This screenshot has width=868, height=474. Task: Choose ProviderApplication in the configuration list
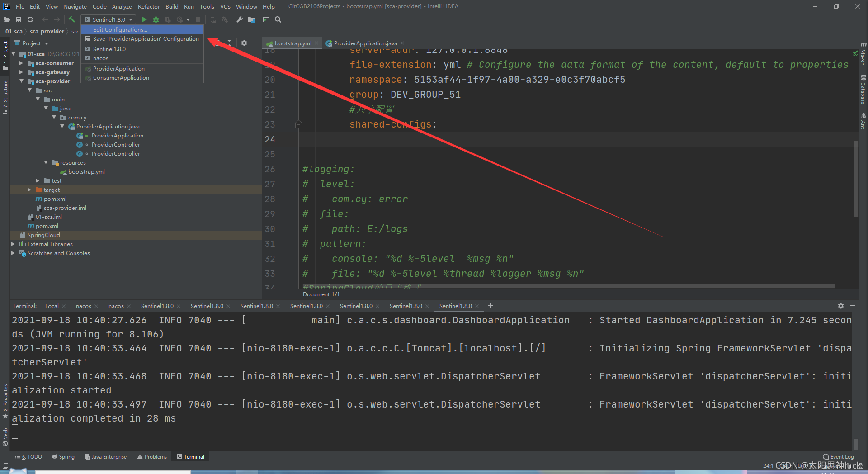tap(142, 69)
